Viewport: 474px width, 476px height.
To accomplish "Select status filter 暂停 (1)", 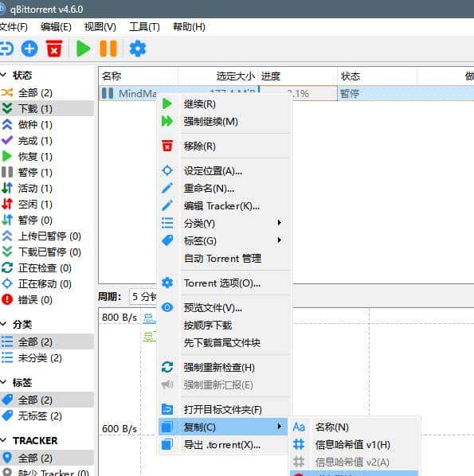I will (47, 172).
